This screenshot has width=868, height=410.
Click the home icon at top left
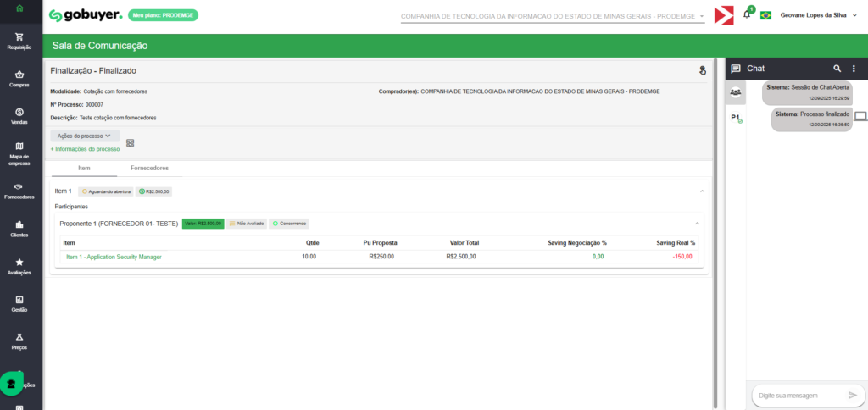tap(19, 8)
